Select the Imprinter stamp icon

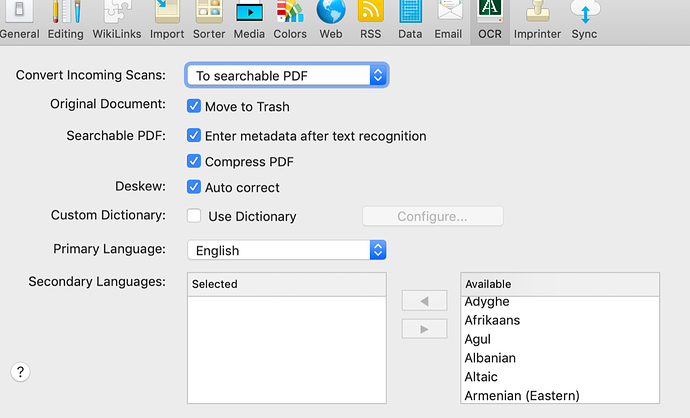tap(537, 20)
